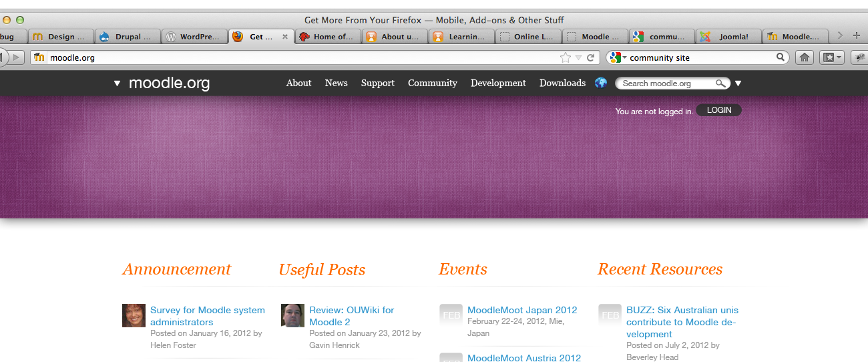Open the Downloads menu
The height and width of the screenshot is (362, 868).
562,83
